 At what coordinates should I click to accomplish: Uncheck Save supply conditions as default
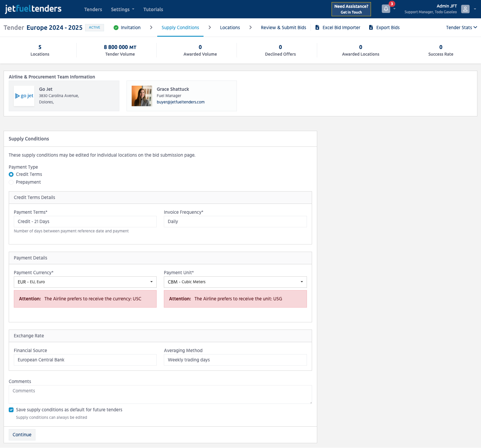(x=11, y=410)
